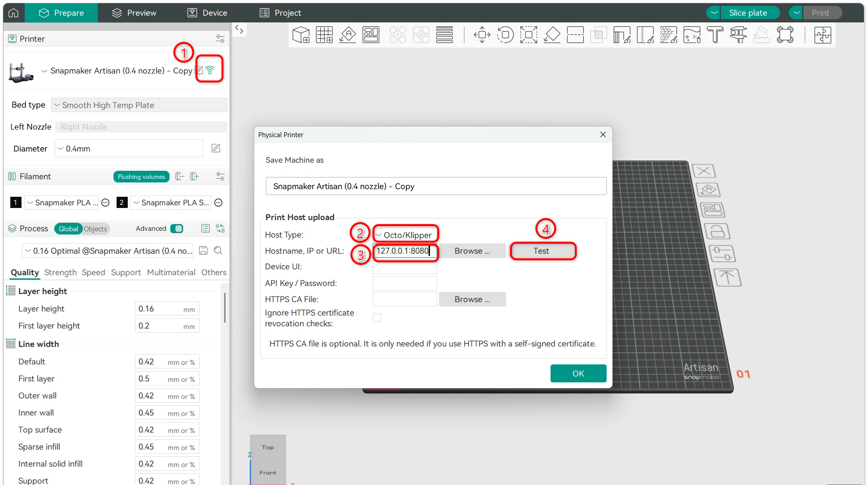Select the Right Nozzle tab
868x485 pixels.
(x=84, y=127)
